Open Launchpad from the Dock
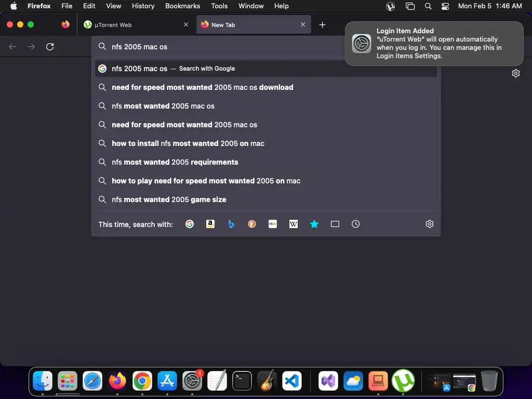This screenshot has height=399, width=532. [x=68, y=381]
